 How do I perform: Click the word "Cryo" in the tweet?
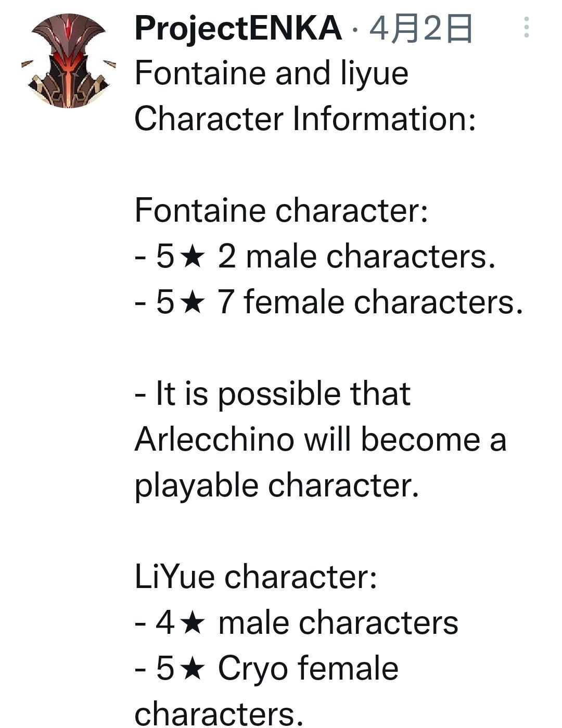(x=252, y=669)
